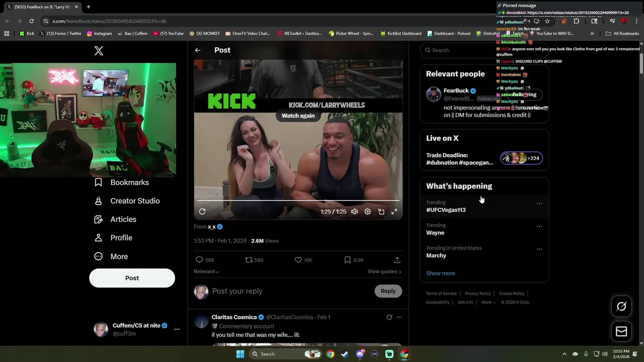Image resolution: width=644 pixels, height=362 pixels.
Task: Open the Instagram bookmark
Action: 99,34
